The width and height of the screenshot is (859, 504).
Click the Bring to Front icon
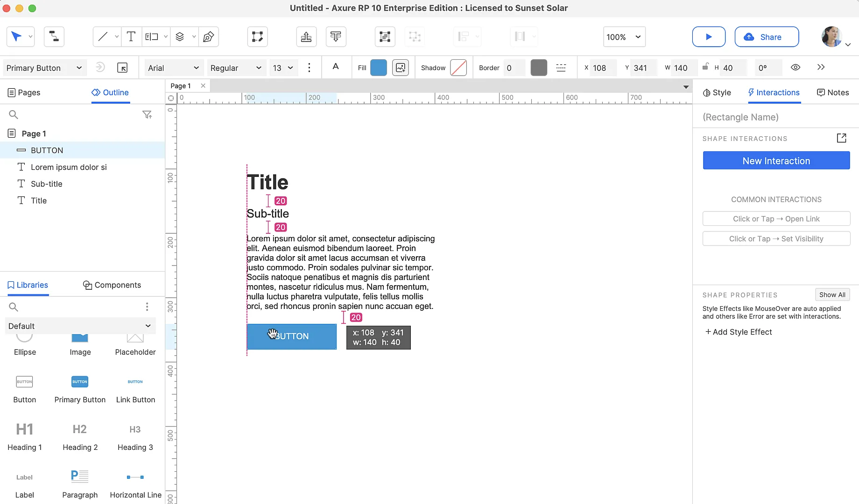[306, 37]
